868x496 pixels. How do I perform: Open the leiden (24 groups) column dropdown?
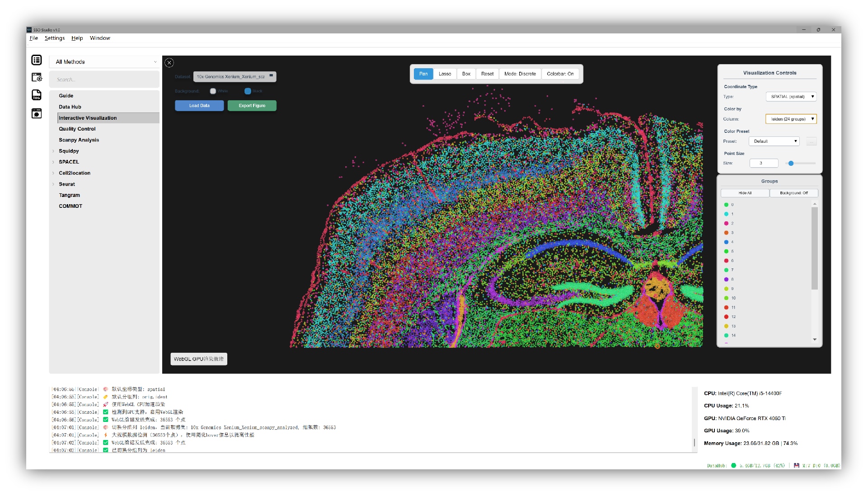[791, 119]
